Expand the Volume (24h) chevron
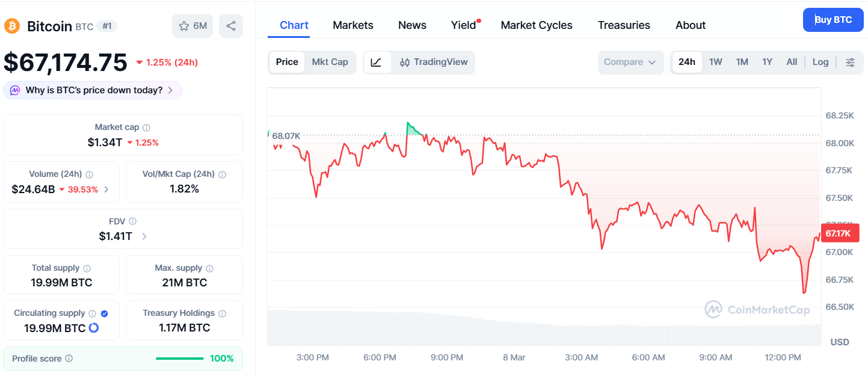The width and height of the screenshot is (868, 376). tap(106, 190)
